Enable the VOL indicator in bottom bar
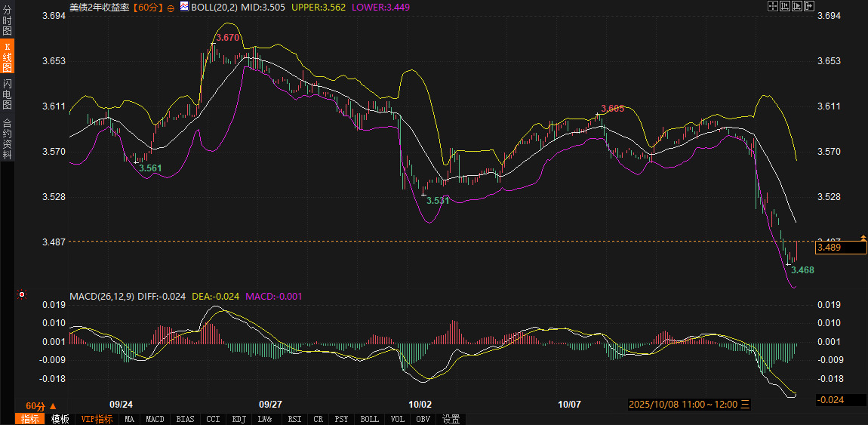This screenshot has width=868, height=425. click(x=397, y=419)
